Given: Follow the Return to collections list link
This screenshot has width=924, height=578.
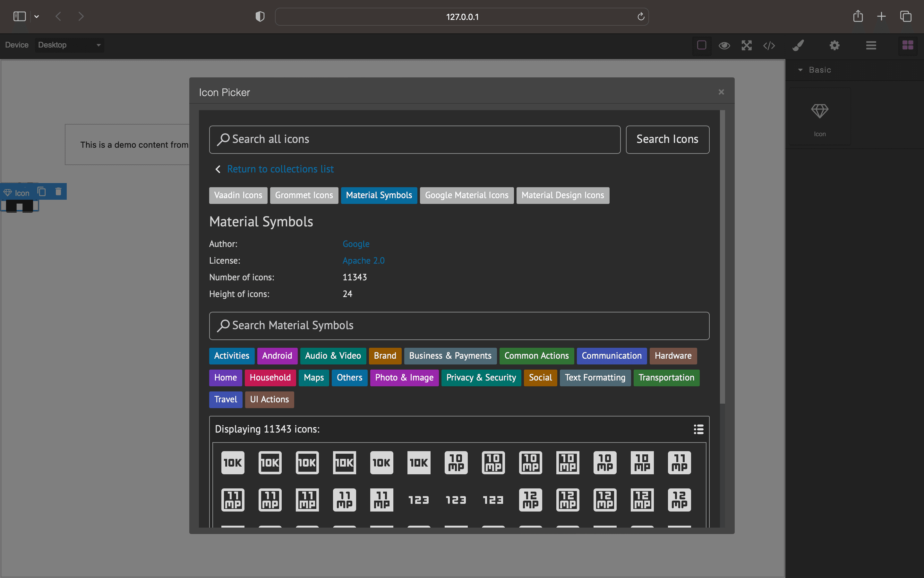Looking at the screenshot, I should pyautogui.click(x=280, y=169).
